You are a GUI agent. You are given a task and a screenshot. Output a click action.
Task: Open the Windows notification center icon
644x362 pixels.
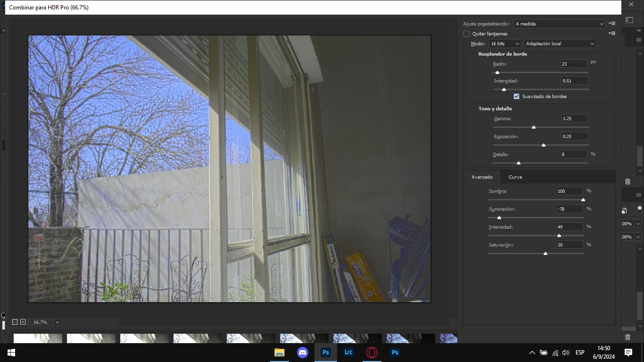pyautogui.click(x=628, y=353)
